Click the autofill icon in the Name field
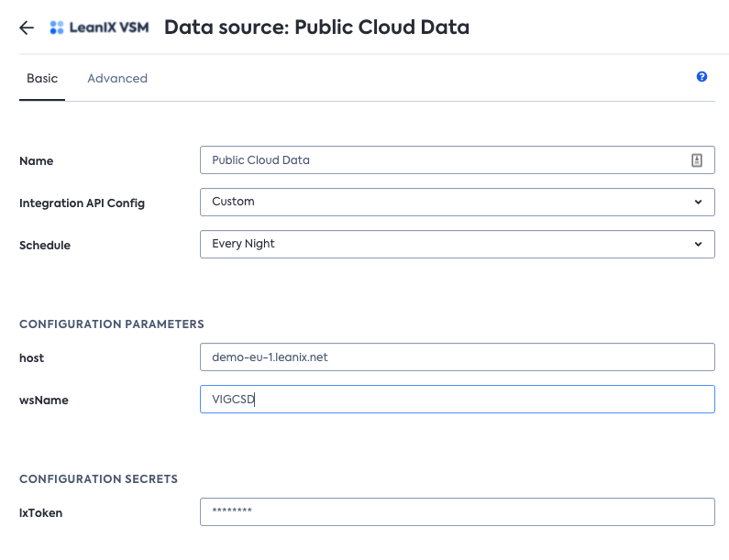 coord(696,160)
